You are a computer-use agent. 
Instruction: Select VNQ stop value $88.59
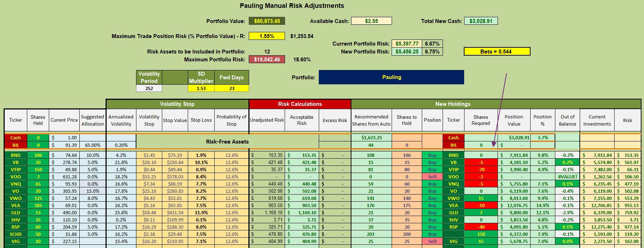(x=175, y=184)
